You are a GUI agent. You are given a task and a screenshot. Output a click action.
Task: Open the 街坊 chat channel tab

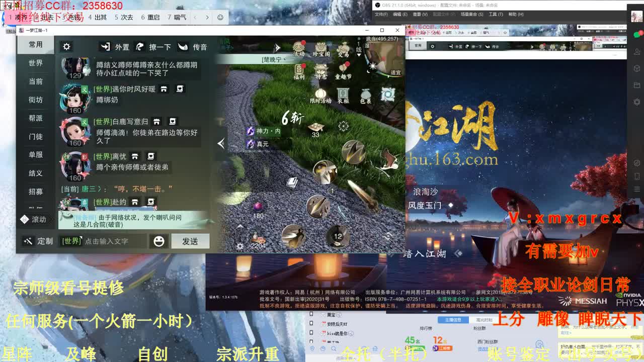tap(36, 100)
